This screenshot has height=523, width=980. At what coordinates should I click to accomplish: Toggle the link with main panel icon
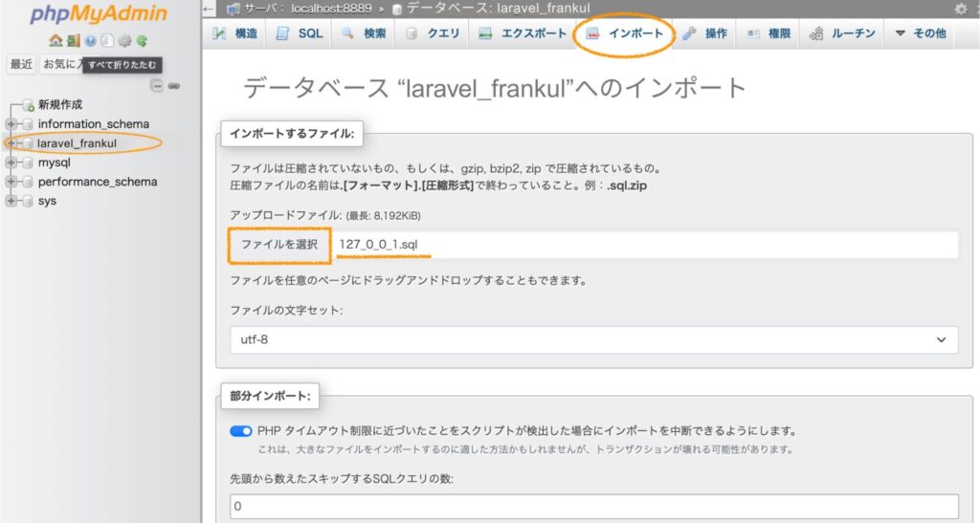point(174,85)
